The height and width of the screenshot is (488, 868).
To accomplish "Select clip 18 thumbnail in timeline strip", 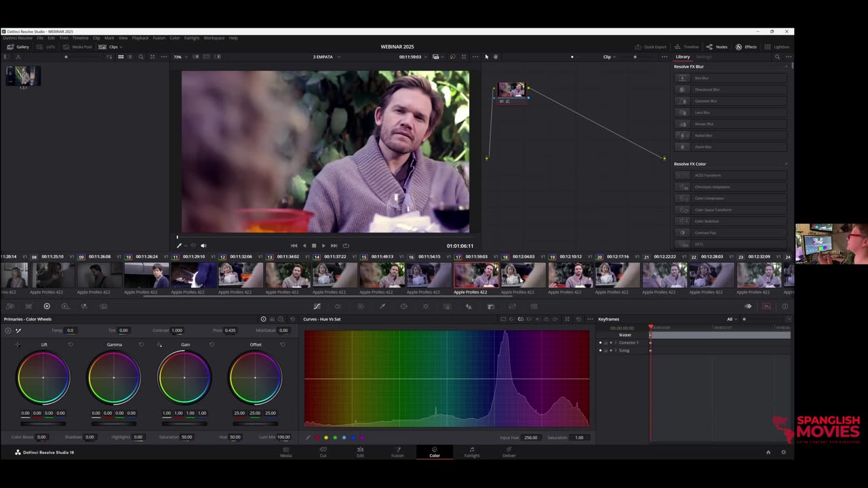I will tap(523, 275).
